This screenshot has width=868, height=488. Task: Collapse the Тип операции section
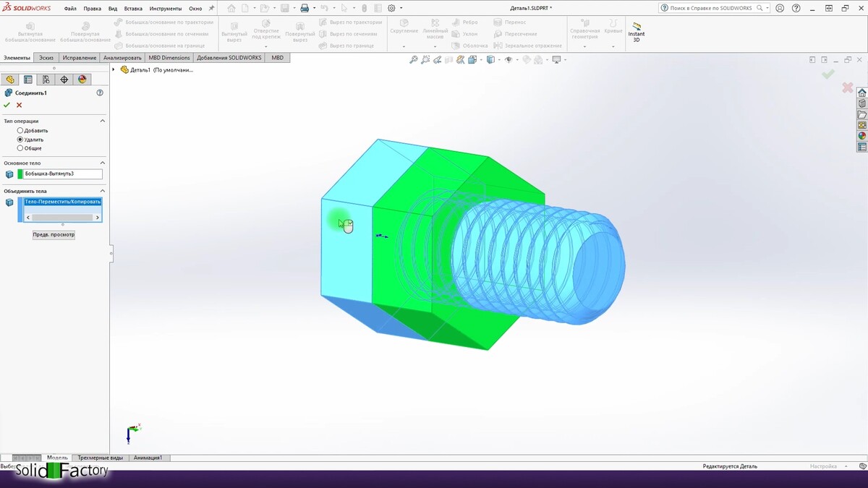click(102, 121)
